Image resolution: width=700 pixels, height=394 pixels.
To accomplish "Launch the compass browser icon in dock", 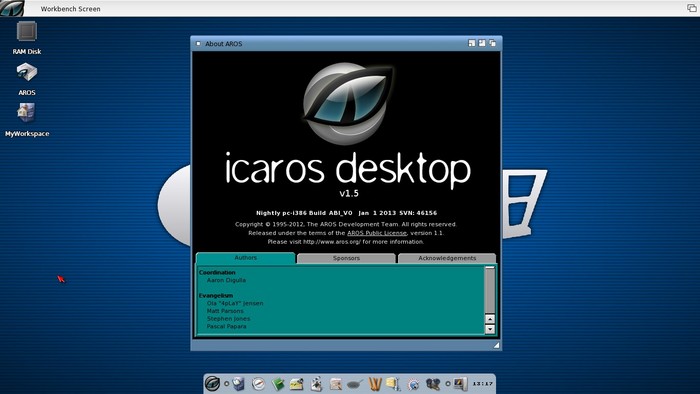I will click(258, 384).
